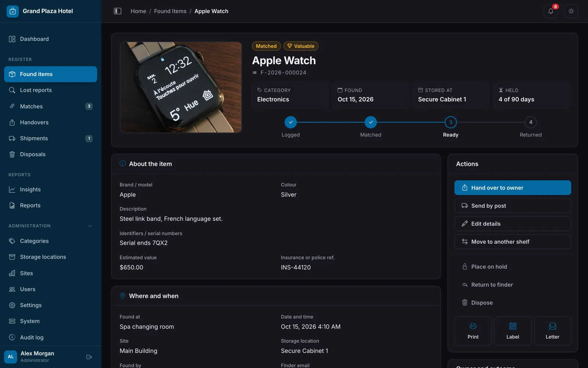Open the Handovers section
Image resolution: width=588 pixels, height=368 pixels.
[51, 122]
